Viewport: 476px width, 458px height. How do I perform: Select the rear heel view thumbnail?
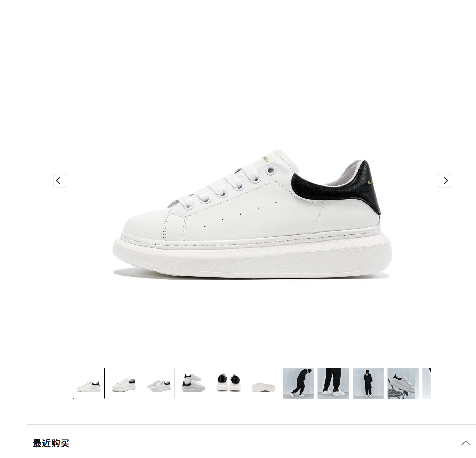click(x=228, y=383)
